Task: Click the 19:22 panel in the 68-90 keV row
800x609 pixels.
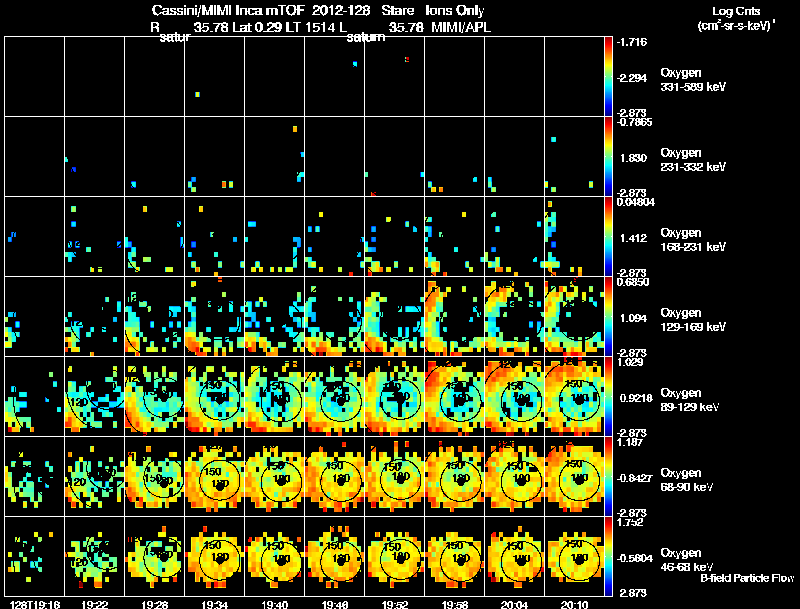Action: (94, 476)
